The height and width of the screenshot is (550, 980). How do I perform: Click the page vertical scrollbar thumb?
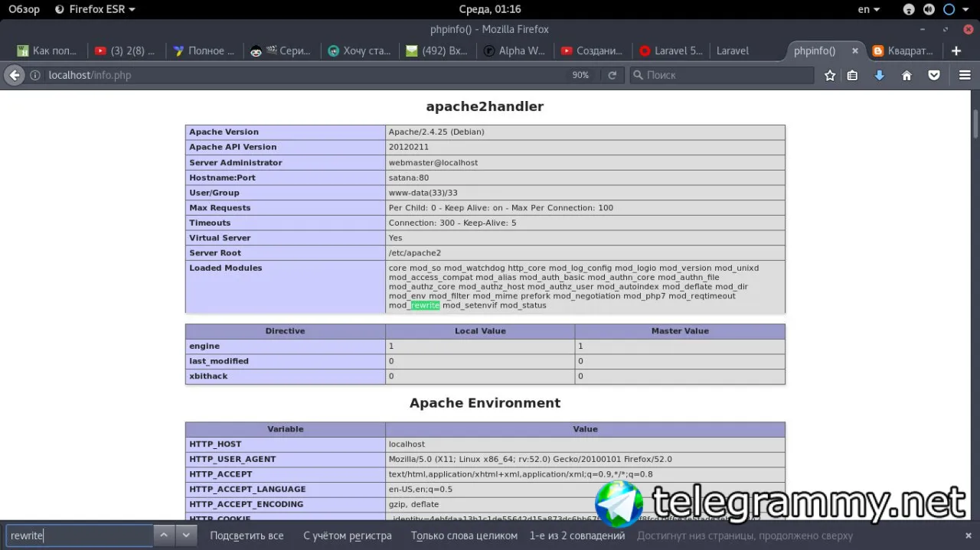point(975,122)
